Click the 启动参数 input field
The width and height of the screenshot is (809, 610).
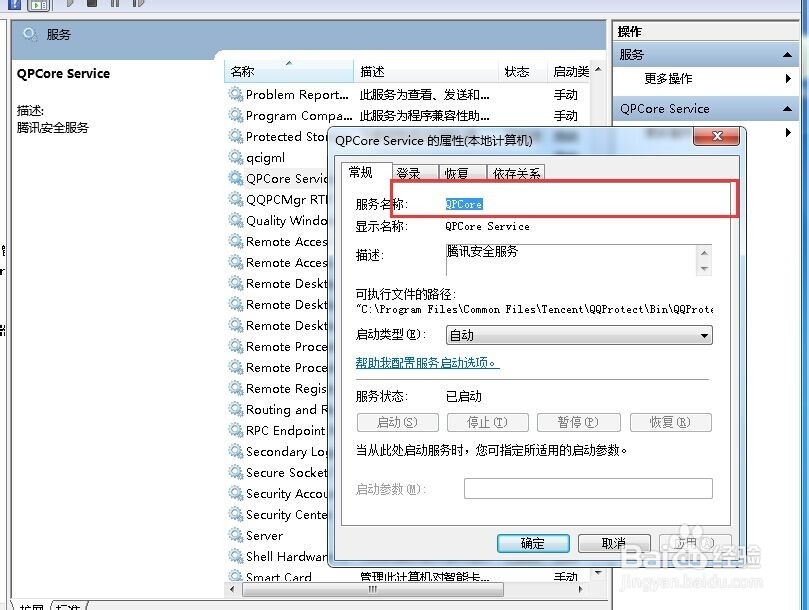(x=588, y=488)
